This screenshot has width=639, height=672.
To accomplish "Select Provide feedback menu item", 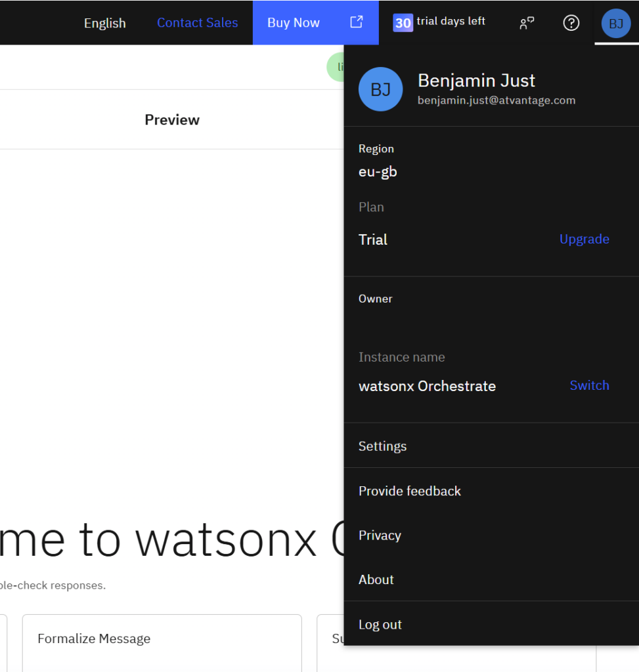I will click(410, 491).
